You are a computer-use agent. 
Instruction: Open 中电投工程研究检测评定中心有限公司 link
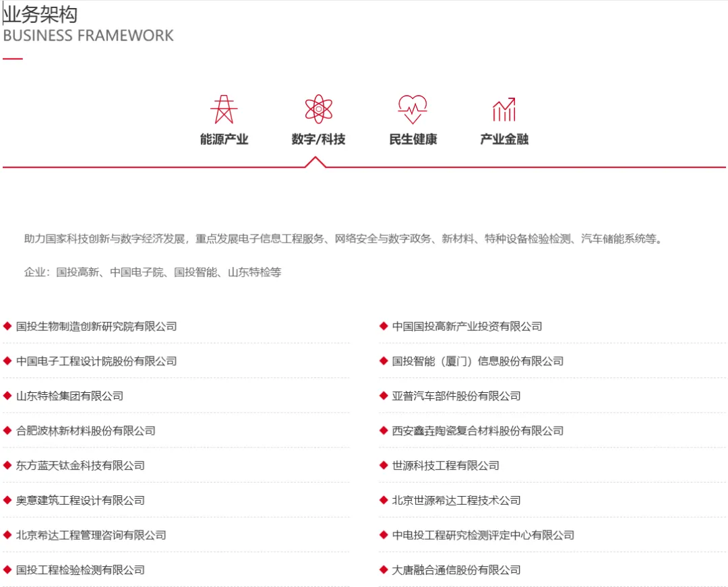pyautogui.click(x=483, y=535)
